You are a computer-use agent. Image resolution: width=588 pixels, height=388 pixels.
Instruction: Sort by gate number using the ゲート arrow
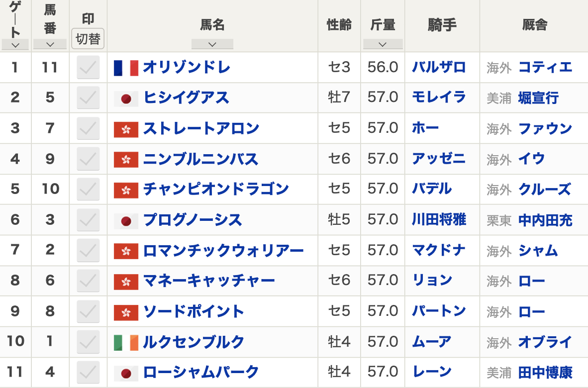15,45
